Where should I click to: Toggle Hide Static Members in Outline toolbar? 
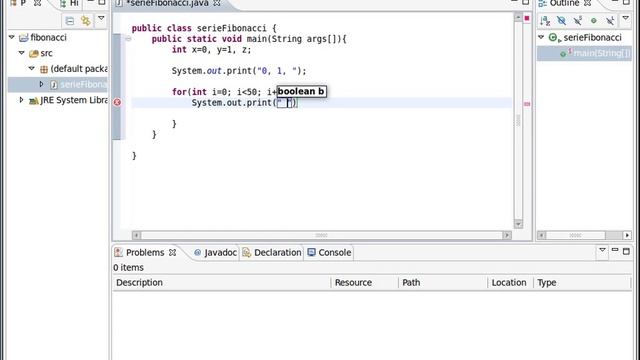tap(578, 20)
